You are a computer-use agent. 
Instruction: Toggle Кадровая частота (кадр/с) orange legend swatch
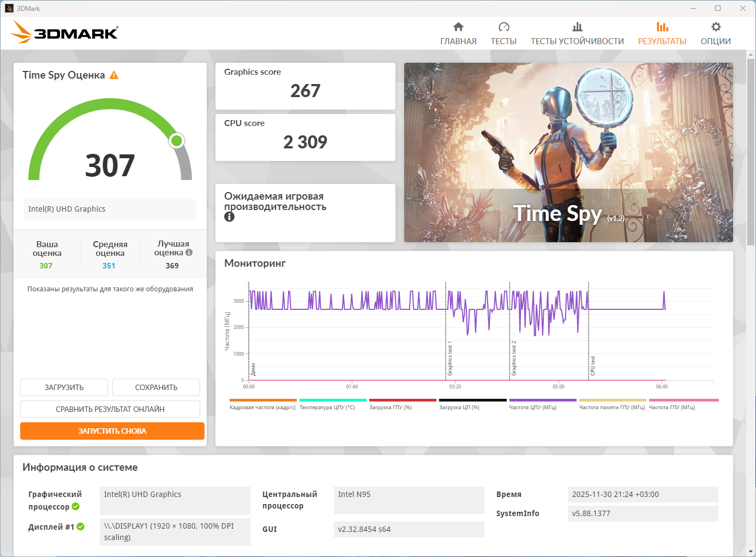point(263,400)
